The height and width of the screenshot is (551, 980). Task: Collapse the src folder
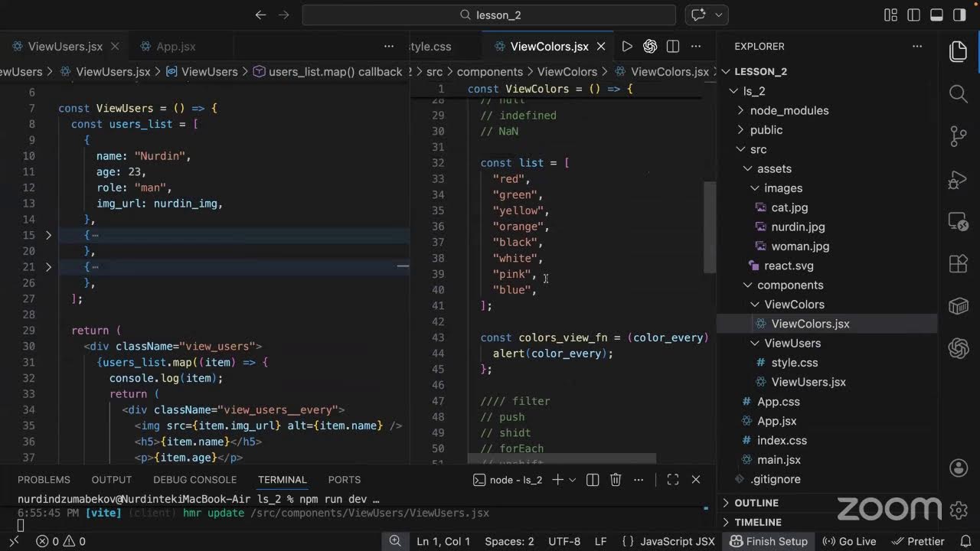(x=758, y=149)
